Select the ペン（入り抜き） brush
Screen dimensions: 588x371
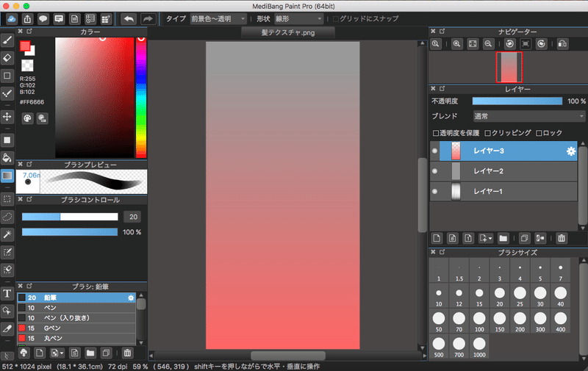tap(76, 318)
